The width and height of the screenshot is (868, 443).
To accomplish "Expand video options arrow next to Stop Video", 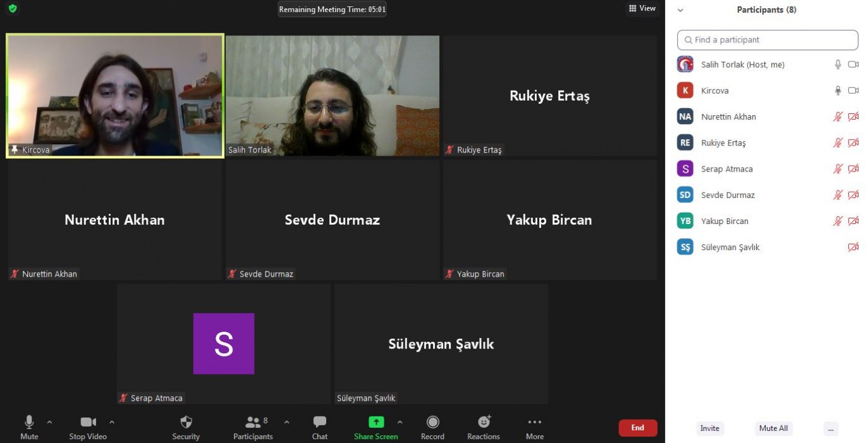I will [112, 422].
